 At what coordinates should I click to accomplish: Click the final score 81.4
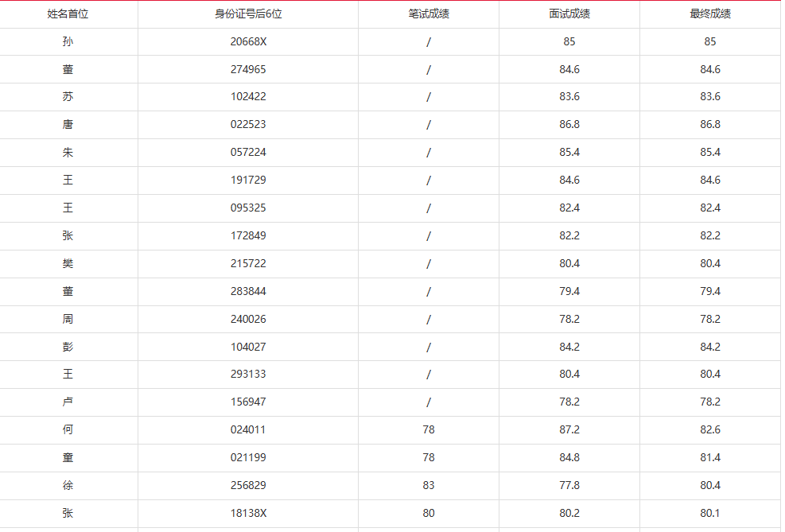click(x=710, y=457)
